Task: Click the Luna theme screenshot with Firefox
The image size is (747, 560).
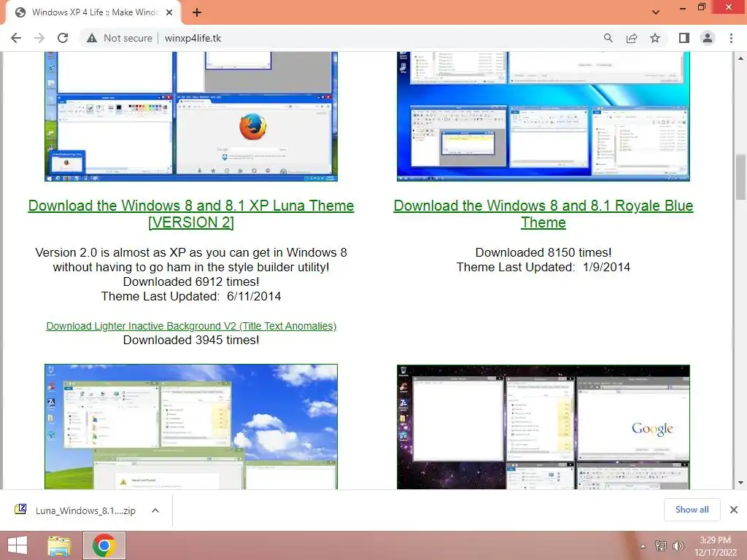Action: (x=191, y=116)
